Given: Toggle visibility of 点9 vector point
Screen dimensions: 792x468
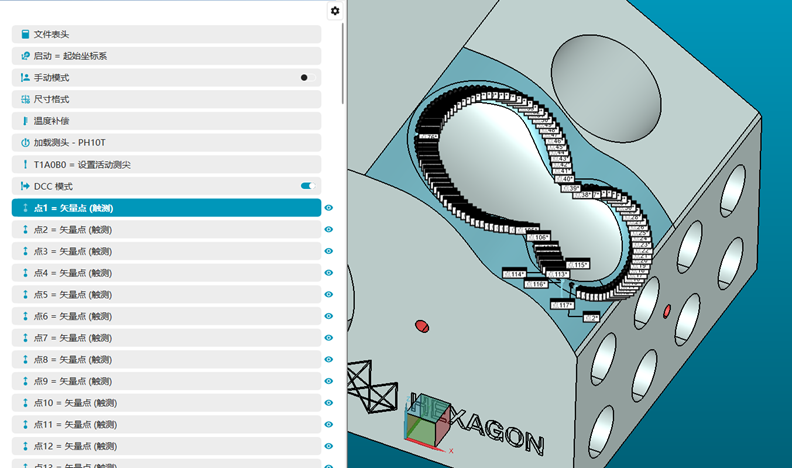Looking at the screenshot, I should click(x=329, y=381).
